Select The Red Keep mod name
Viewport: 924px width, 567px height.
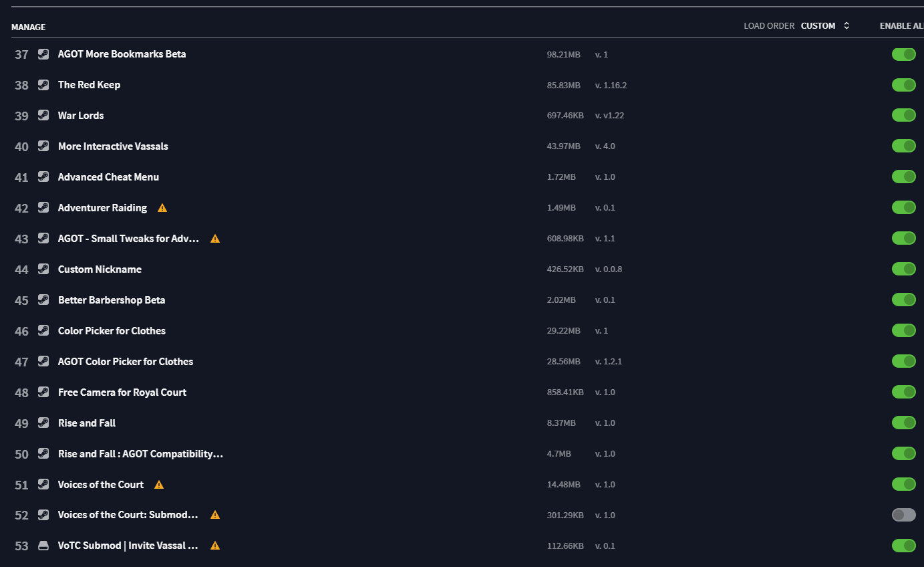(x=90, y=85)
